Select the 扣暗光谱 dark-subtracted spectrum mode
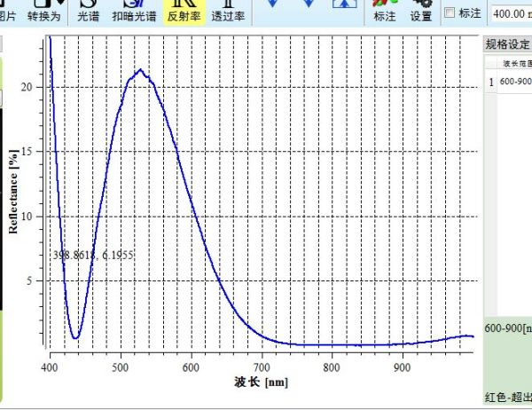This screenshot has width=532, height=410. click(x=133, y=12)
